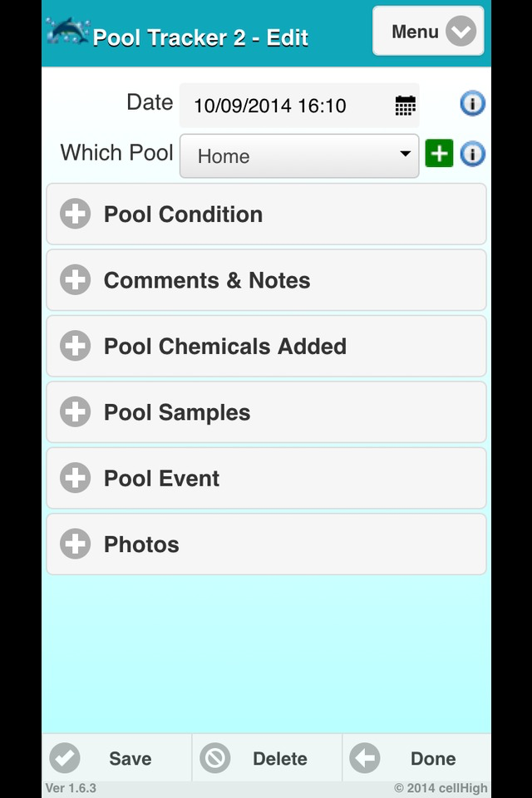Expand the Pool Event section

pos(266,479)
